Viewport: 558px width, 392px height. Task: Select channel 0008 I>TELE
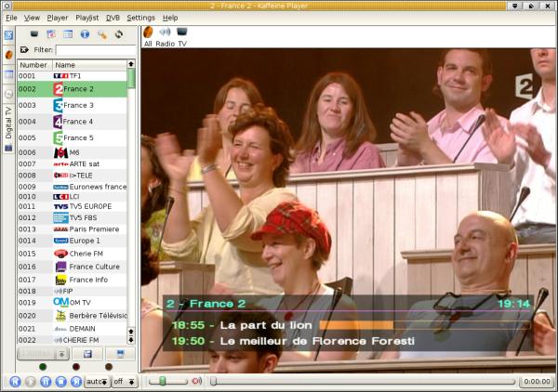click(73, 176)
